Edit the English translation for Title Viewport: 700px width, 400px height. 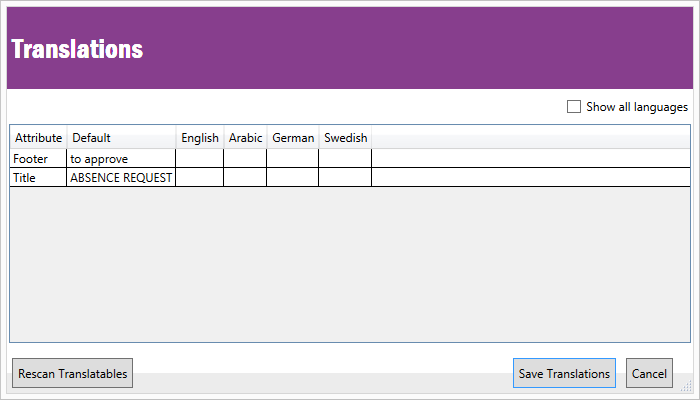[200, 178]
